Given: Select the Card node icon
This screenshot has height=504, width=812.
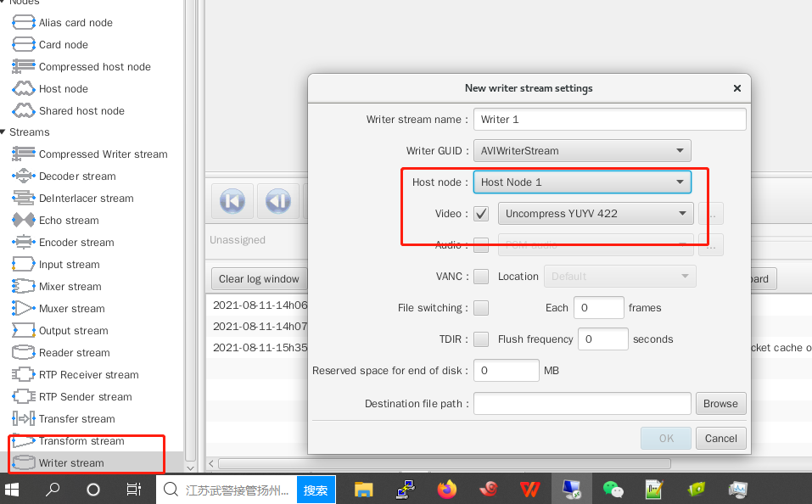Looking at the screenshot, I should [x=23, y=45].
